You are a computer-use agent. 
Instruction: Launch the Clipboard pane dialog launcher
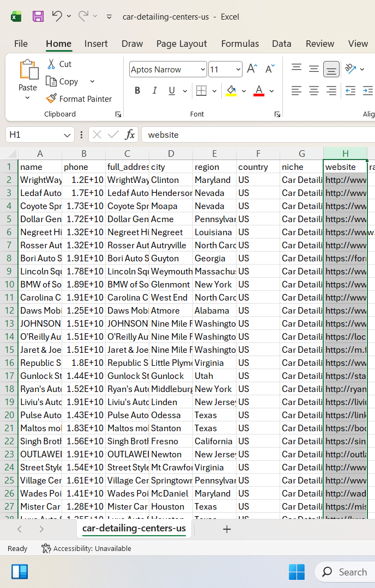(118, 114)
